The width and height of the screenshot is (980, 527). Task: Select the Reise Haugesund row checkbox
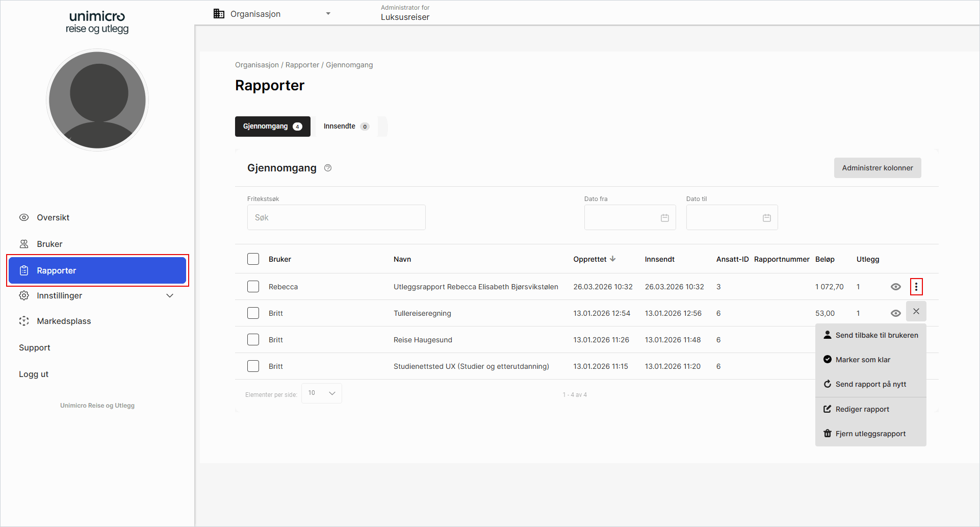(253, 340)
